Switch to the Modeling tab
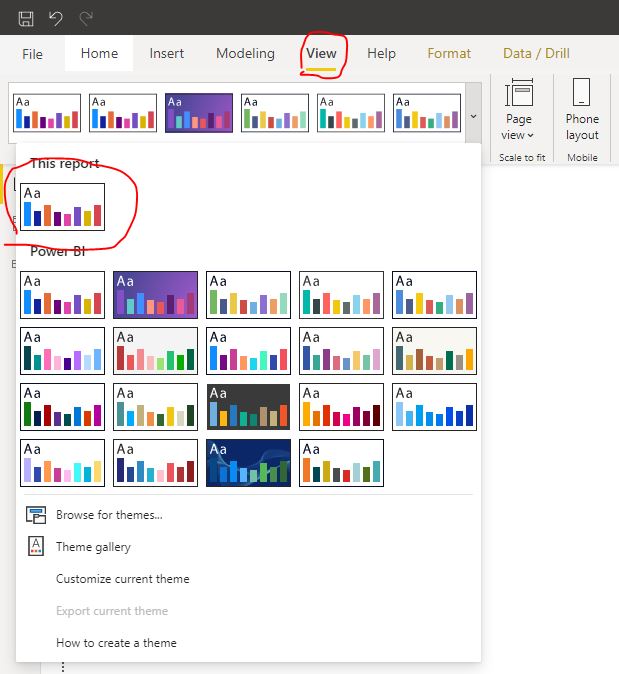Screen dimensions: 619x674 click(245, 53)
